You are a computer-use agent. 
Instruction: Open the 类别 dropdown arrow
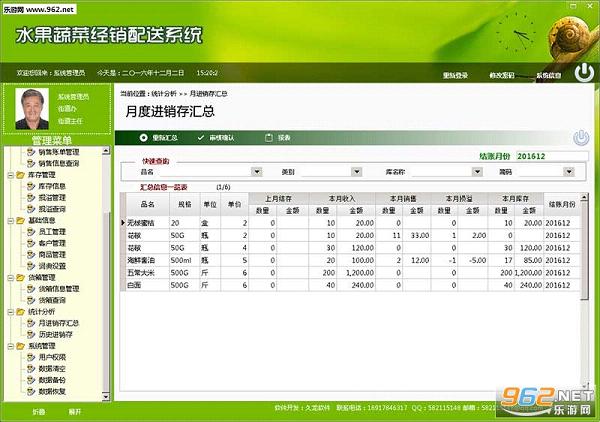click(x=357, y=172)
